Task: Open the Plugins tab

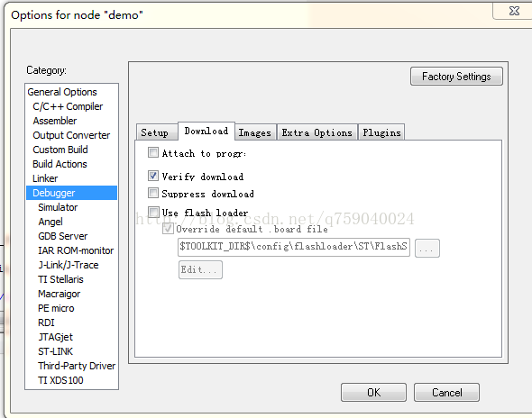Action: tap(381, 132)
